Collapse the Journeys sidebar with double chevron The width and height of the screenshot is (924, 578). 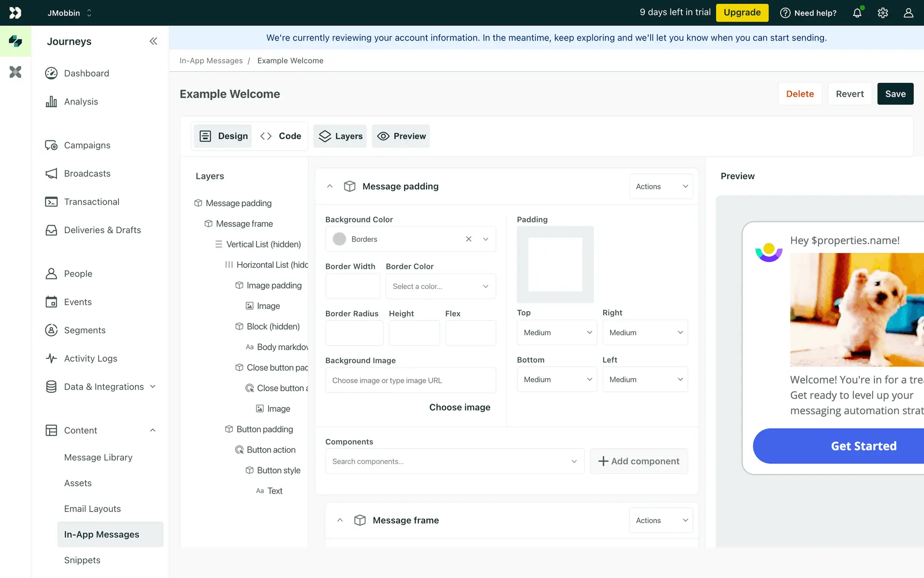coord(153,41)
